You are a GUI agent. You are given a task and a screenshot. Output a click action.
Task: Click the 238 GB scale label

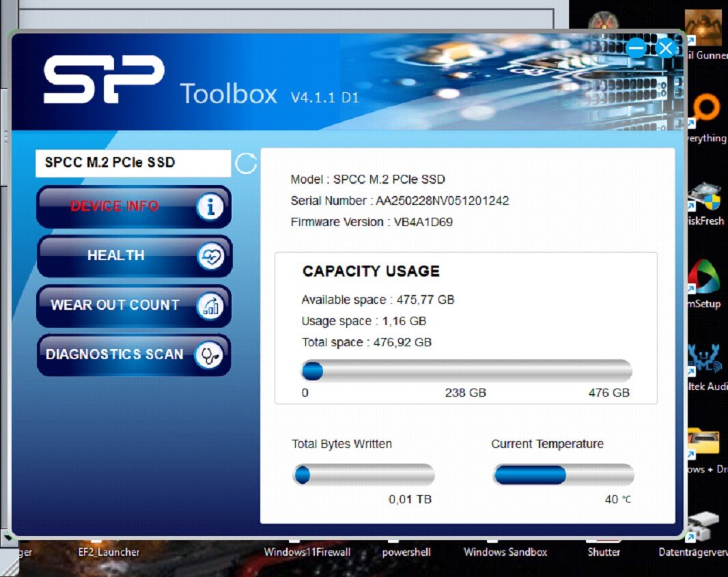pyautogui.click(x=465, y=393)
